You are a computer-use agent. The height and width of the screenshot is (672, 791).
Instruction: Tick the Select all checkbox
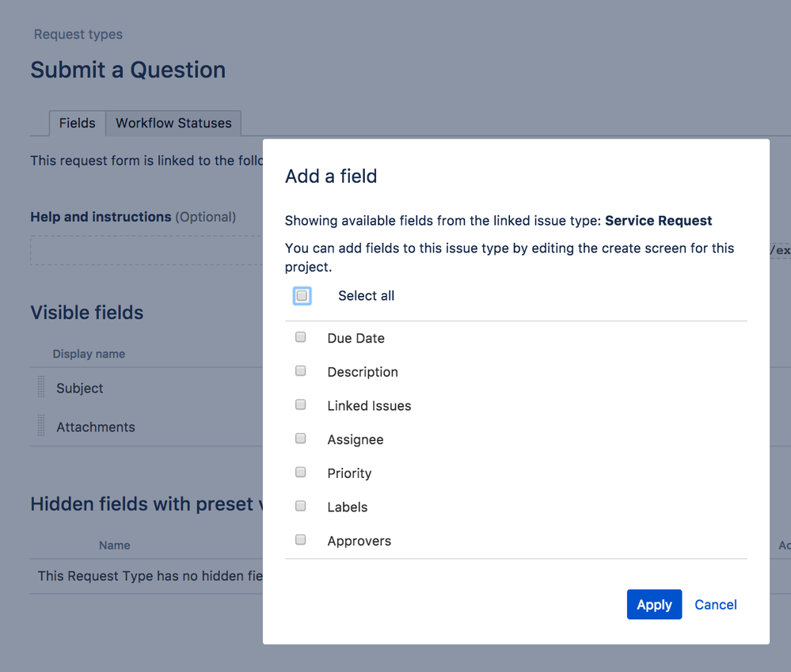click(302, 295)
